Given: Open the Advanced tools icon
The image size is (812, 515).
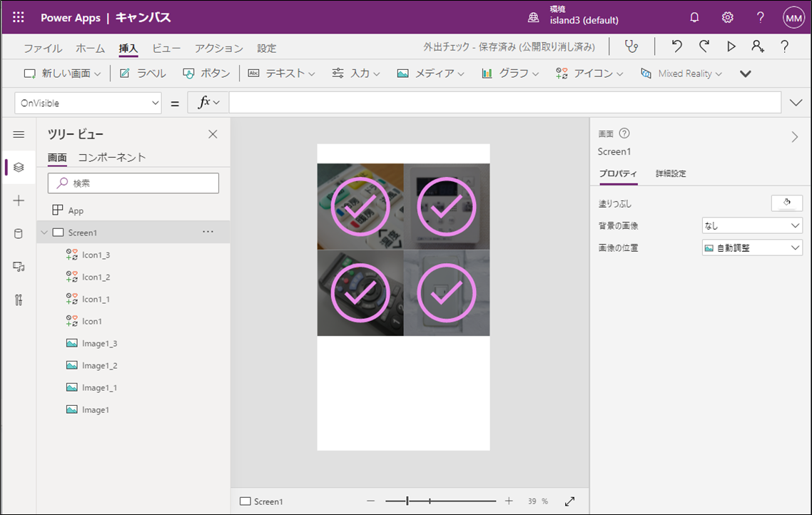Looking at the screenshot, I should 19,300.
